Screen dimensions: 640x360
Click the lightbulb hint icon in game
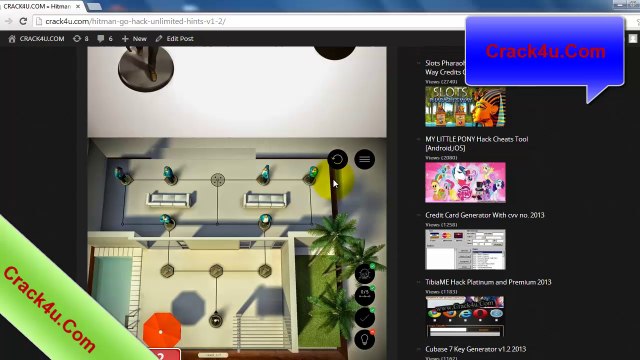pos(364,339)
